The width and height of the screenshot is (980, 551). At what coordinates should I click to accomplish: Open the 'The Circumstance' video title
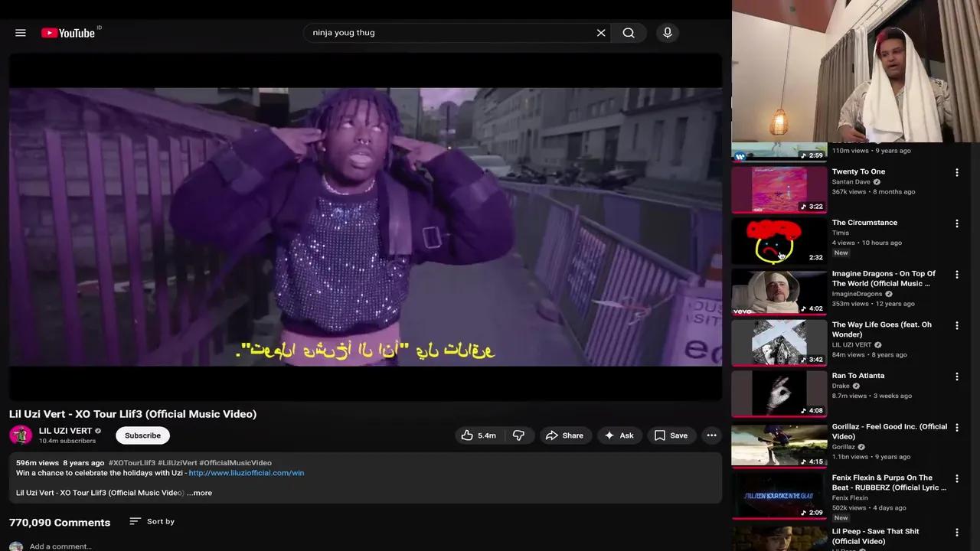point(864,223)
